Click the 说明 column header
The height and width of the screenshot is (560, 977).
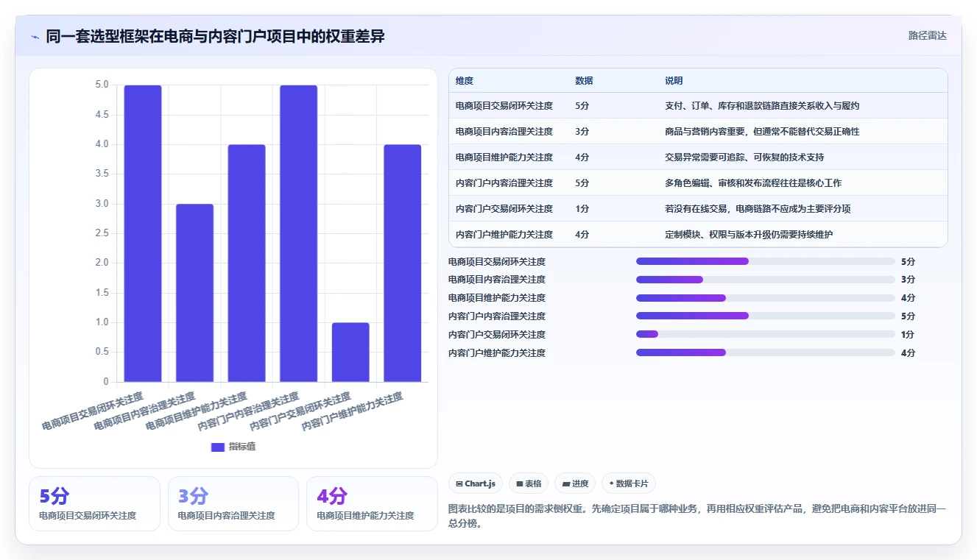674,80
